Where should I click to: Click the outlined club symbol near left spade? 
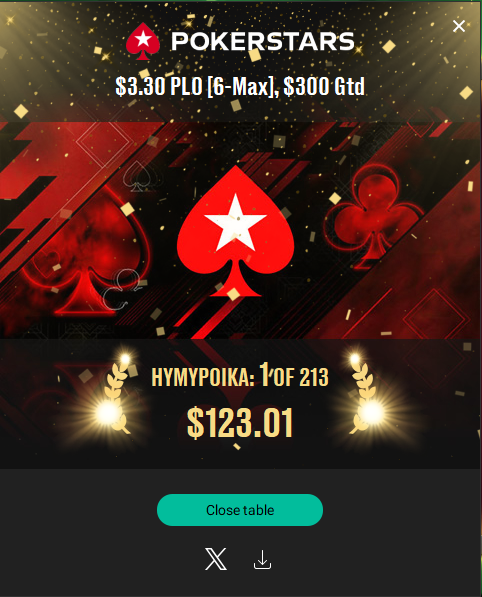click(121, 289)
